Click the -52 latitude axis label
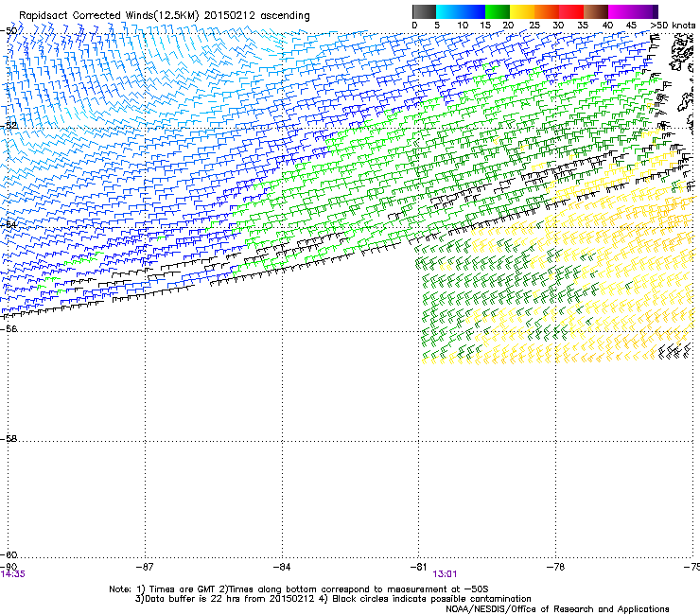Screen dimensions: 700x615 9,126
